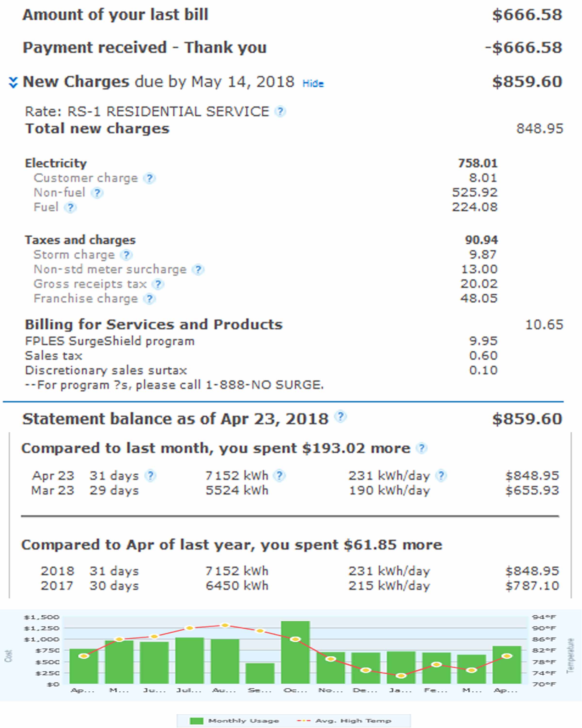582x728 pixels.
Task: Open Storm charge help icon
Action: click(126, 255)
